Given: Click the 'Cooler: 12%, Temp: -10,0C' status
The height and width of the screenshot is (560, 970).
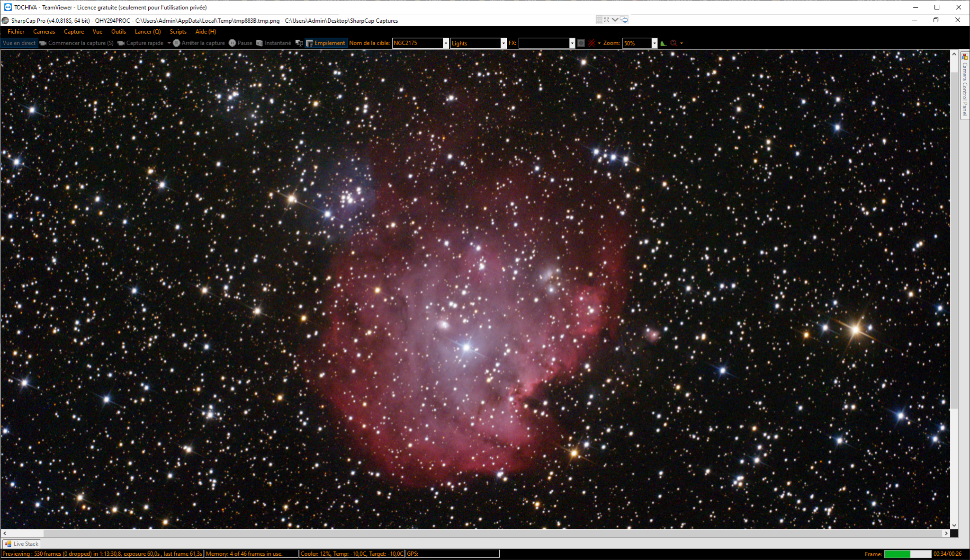Looking at the screenshot, I should coord(352,554).
